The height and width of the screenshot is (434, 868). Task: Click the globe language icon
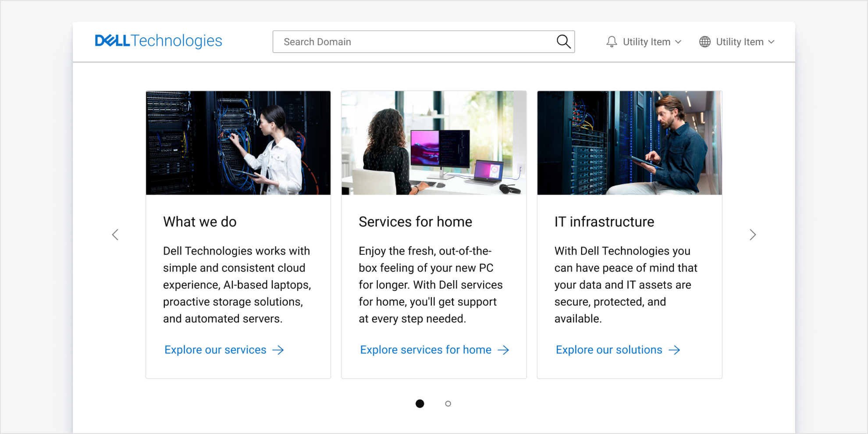coord(705,41)
